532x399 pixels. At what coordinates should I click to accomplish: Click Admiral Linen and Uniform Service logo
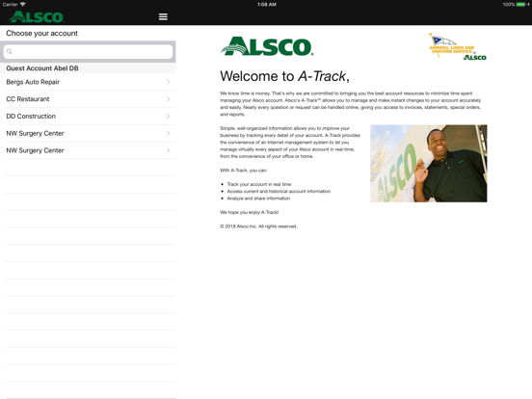point(458,47)
